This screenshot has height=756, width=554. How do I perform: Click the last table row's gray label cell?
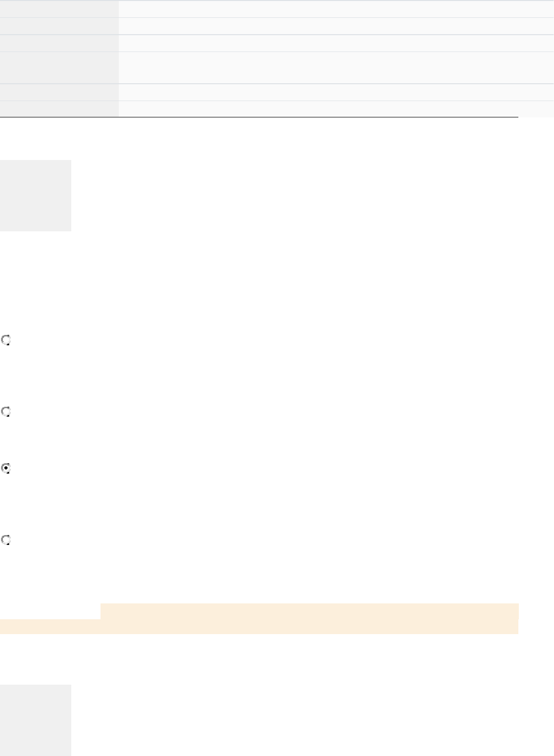click(x=59, y=109)
